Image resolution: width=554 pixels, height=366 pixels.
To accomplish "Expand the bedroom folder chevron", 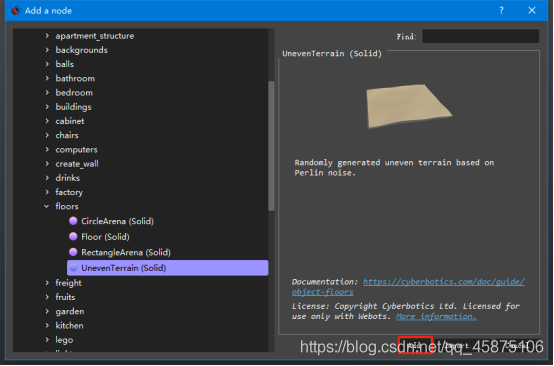I will [x=47, y=93].
